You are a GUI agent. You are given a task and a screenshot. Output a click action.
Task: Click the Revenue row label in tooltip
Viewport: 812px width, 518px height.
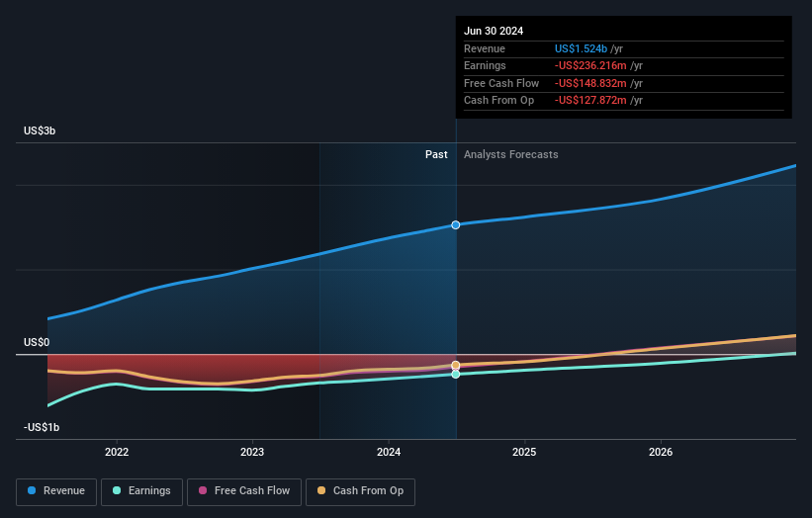tap(485, 48)
